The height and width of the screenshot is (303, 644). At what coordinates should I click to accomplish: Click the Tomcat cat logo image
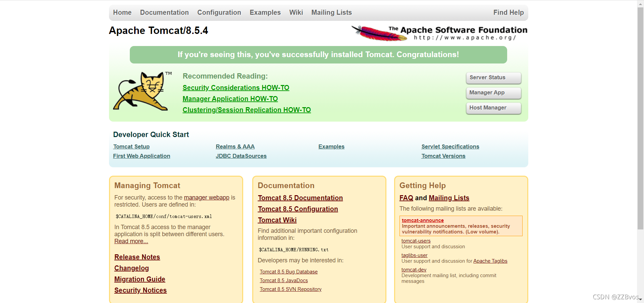tap(143, 91)
